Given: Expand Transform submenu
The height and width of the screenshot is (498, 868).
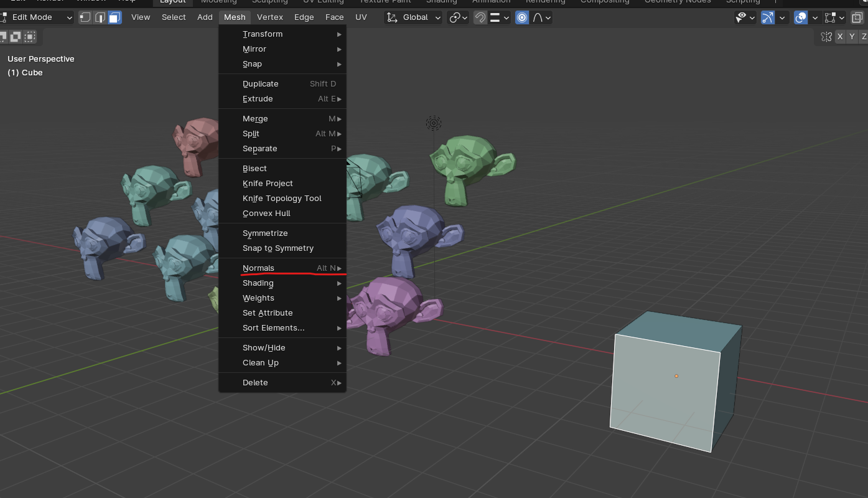Looking at the screenshot, I should (x=282, y=34).
